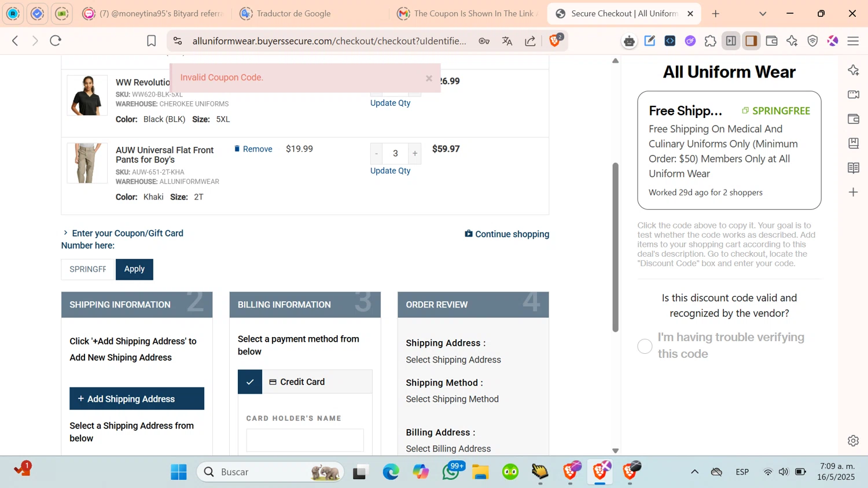Viewport: 868px width, 488px height.
Task: Click the coupon code input field
Action: pos(88,269)
